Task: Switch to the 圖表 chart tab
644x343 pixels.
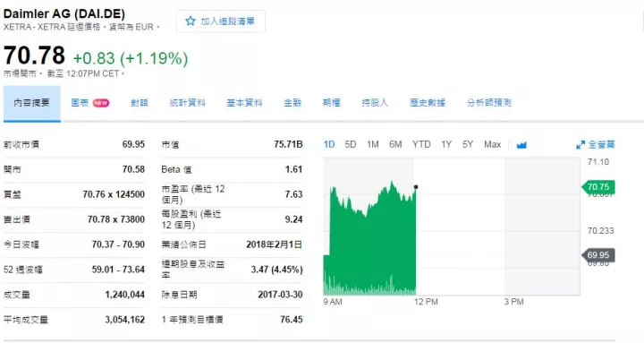Action: [x=80, y=103]
